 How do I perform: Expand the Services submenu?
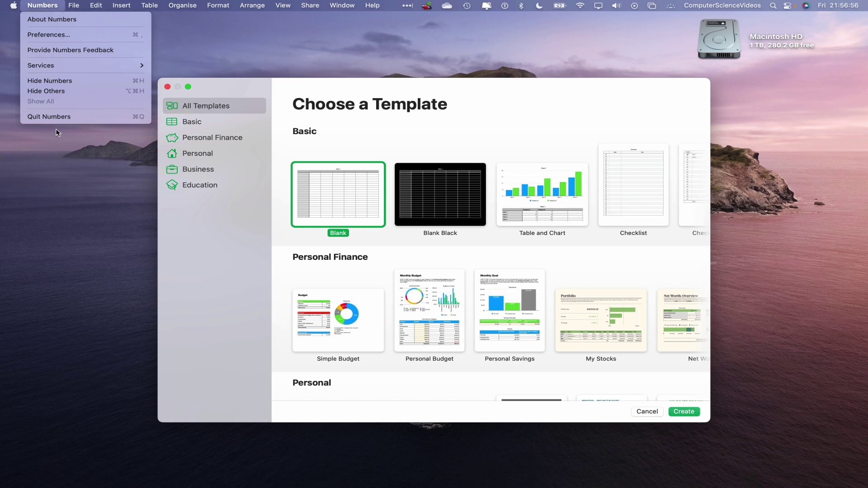40,66
